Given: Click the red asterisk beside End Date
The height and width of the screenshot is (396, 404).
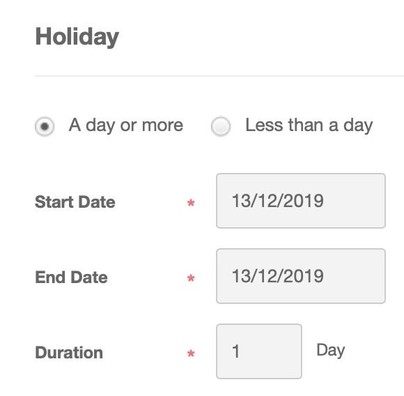Looking at the screenshot, I should [191, 278].
